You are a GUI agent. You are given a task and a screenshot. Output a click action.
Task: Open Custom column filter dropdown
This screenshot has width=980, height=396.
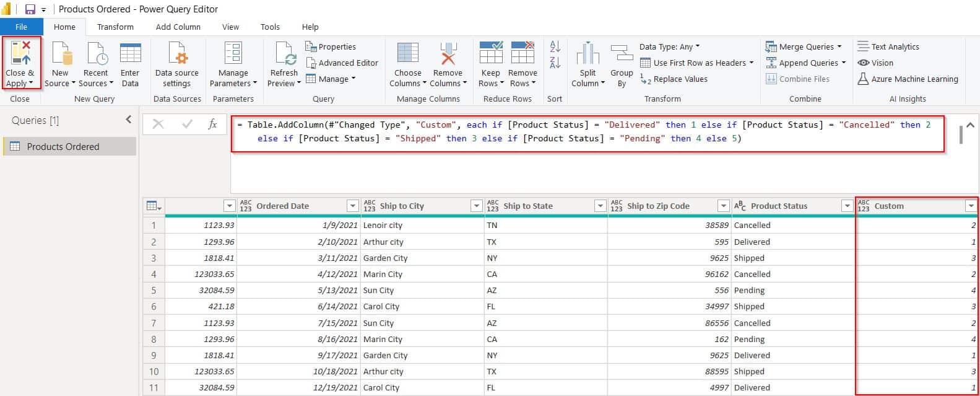[971, 206]
